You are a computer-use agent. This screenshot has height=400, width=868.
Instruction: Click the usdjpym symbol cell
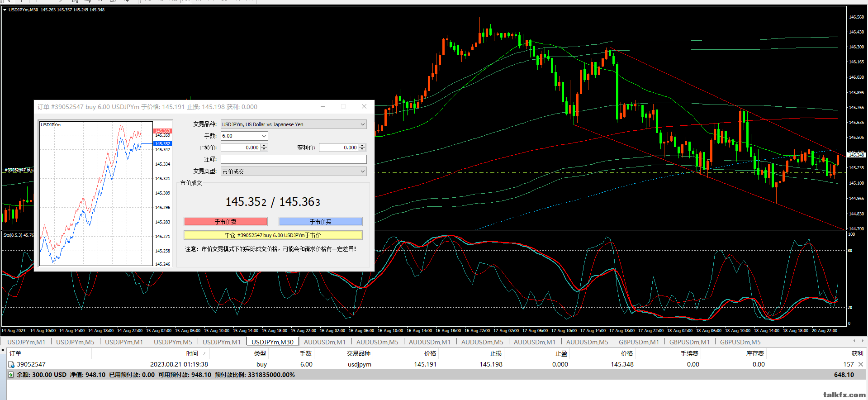pos(360,364)
